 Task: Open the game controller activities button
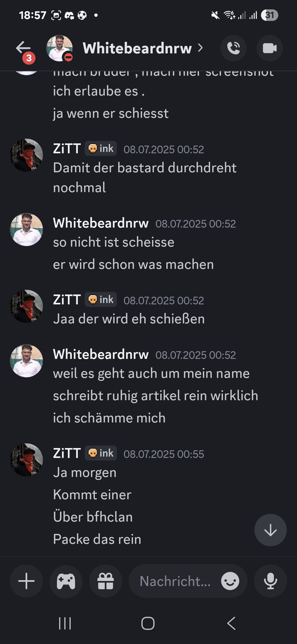(x=66, y=581)
